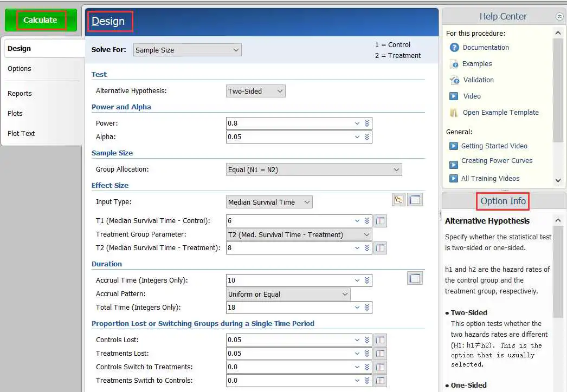567x392 pixels.
Task: Expand the Alpha value dropdown arrow
Action: coord(357,137)
